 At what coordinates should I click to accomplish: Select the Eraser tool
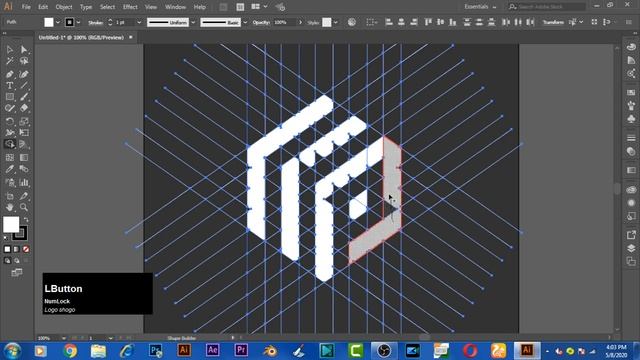(24, 108)
